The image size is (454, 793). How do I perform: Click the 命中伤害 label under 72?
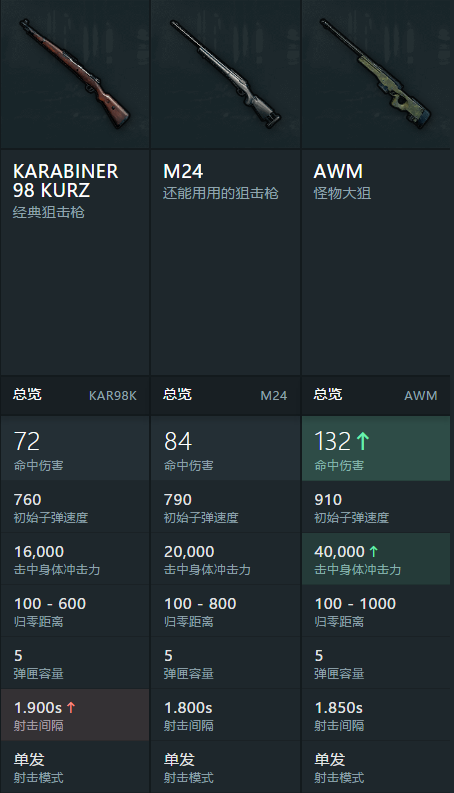38,465
